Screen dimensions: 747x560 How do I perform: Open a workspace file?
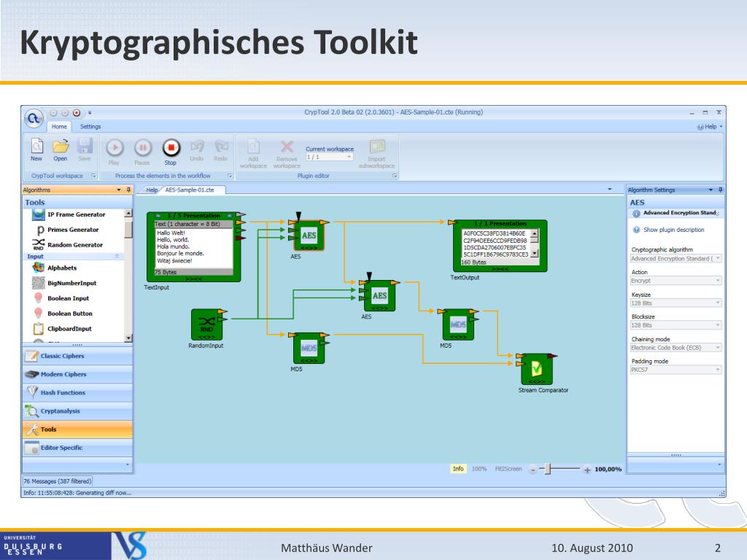pos(60,149)
